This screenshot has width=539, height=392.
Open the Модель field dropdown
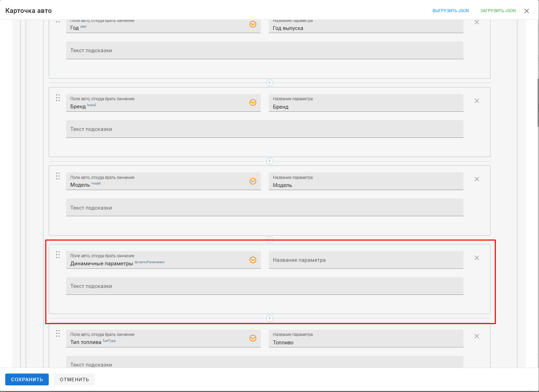253,181
